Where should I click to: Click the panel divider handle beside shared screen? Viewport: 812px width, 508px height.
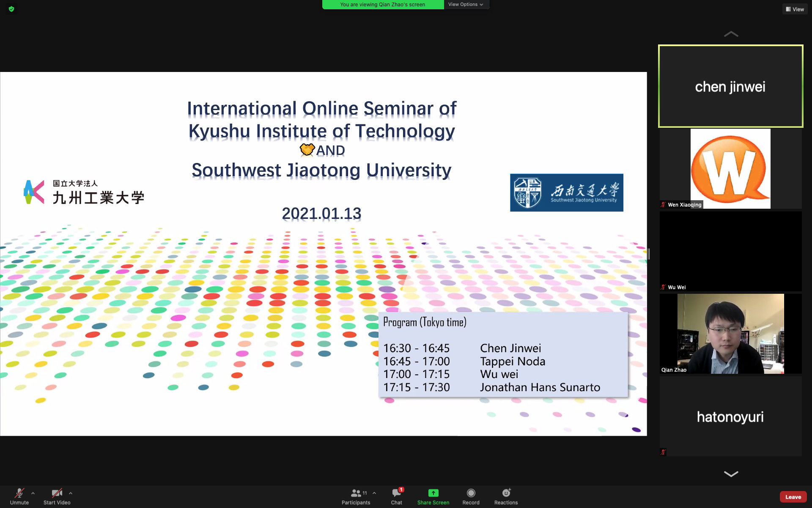coord(649,254)
